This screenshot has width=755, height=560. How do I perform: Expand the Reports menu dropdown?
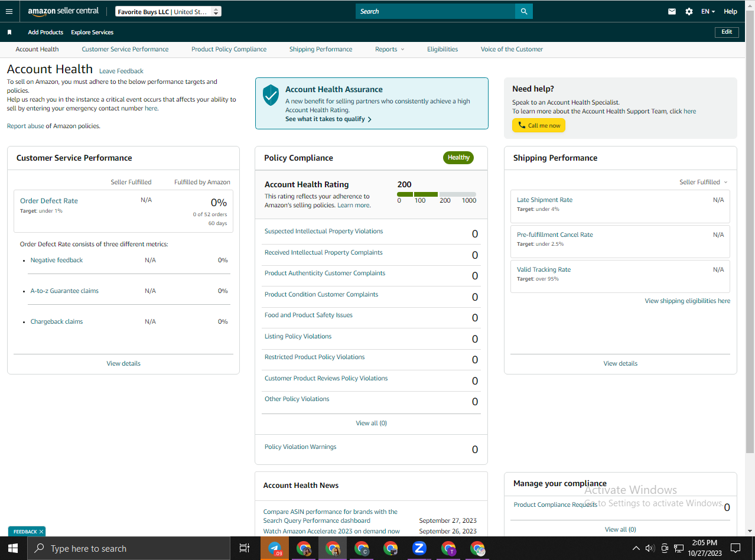[390, 50]
